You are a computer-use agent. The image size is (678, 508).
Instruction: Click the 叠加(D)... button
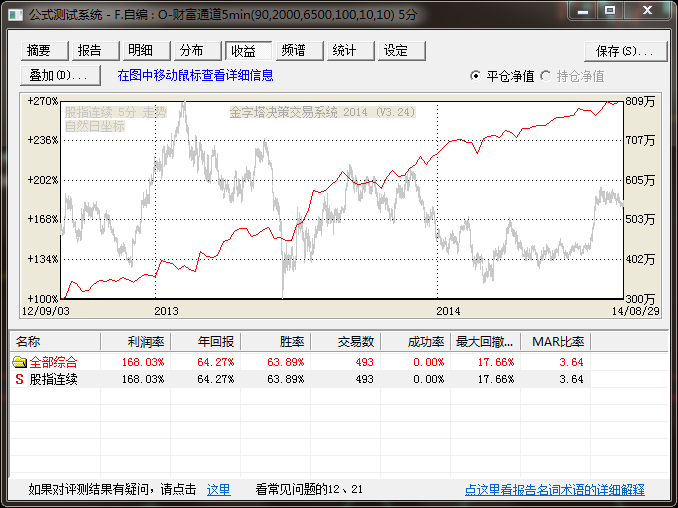point(59,75)
